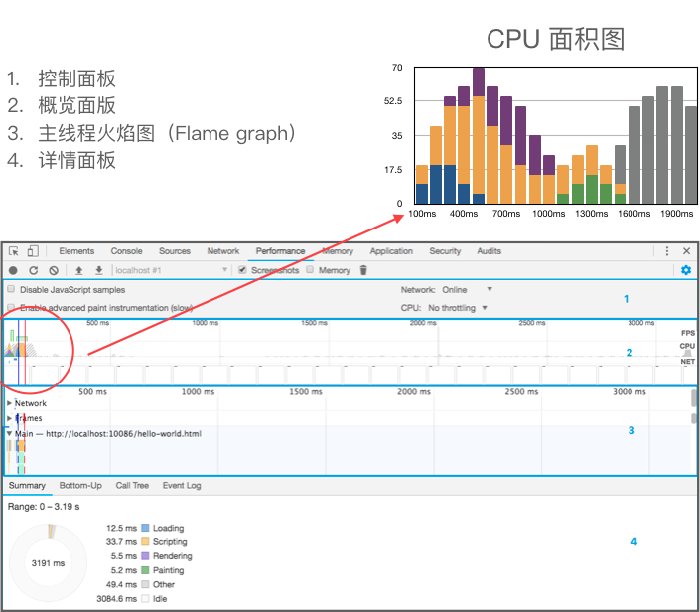Click the Other gray legend swatch
The image size is (700, 612).
coord(145,584)
